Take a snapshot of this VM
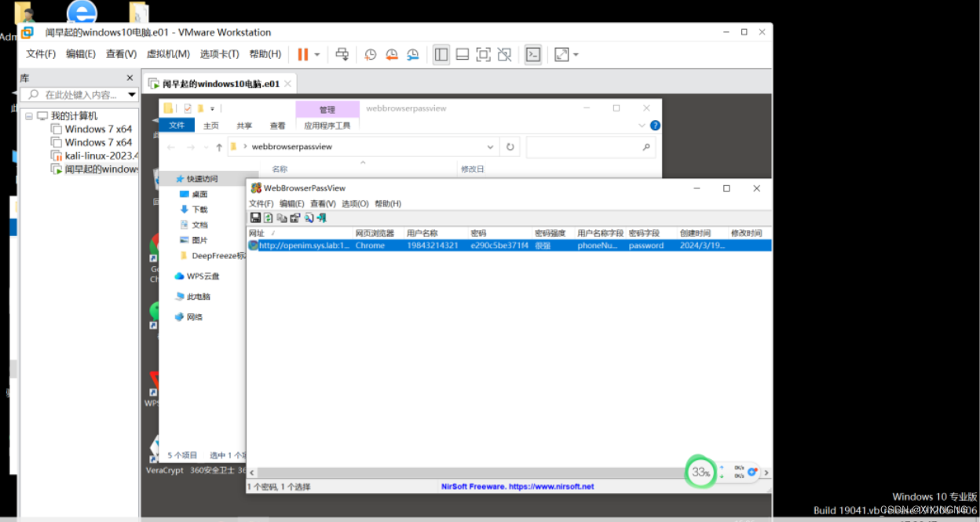Image resolution: width=980 pixels, height=522 pixels. click(371, 54)
